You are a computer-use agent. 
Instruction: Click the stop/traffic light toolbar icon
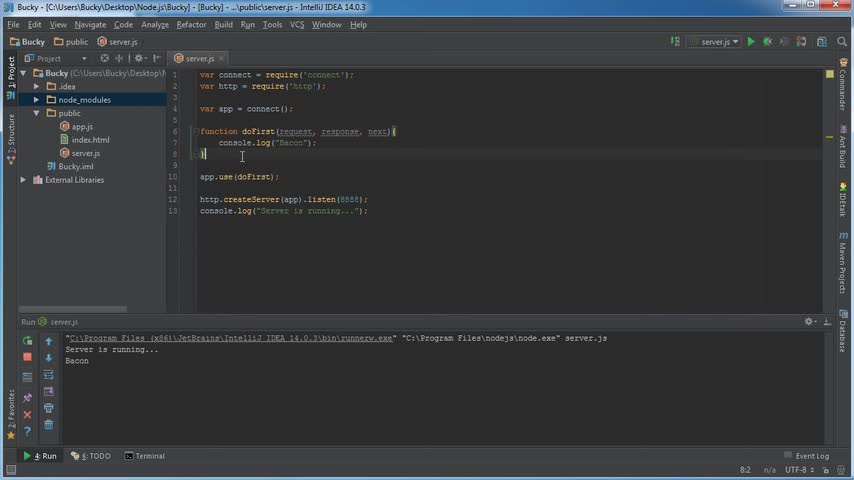coord(801,41)
